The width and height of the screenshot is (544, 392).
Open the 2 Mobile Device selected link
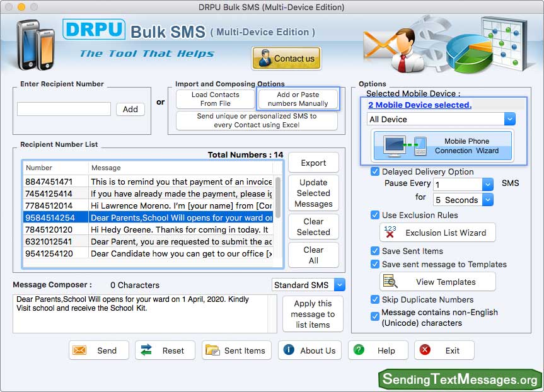(x=420, y=105)
